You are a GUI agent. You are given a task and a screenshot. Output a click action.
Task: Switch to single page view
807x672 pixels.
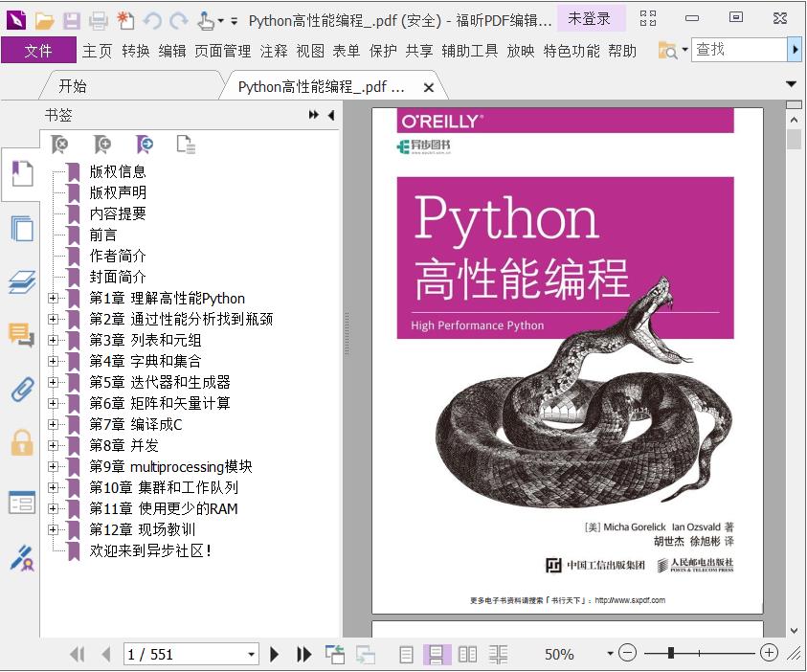click(x=406, y=654)
